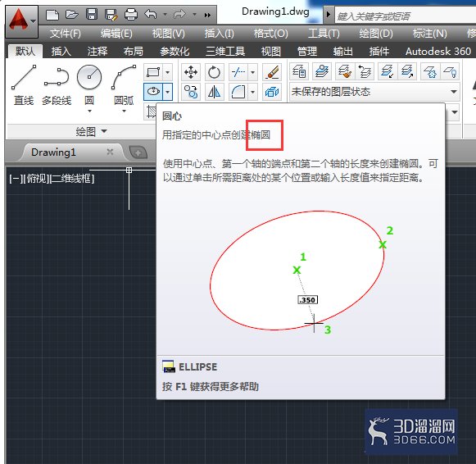Select the Line (直线) tool

coord(24,85)
